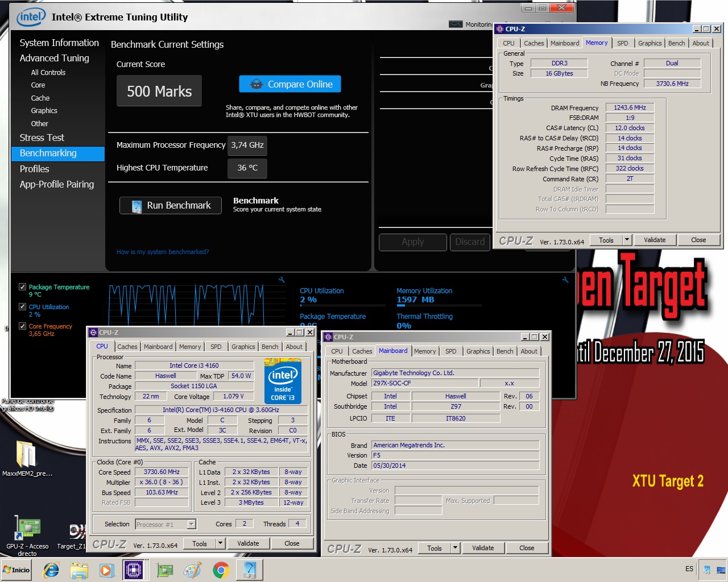This screenshot has width=728, height=582.
Task: Toggle the CPU Utilization checkbox
Action: click(x=22, y=307)
